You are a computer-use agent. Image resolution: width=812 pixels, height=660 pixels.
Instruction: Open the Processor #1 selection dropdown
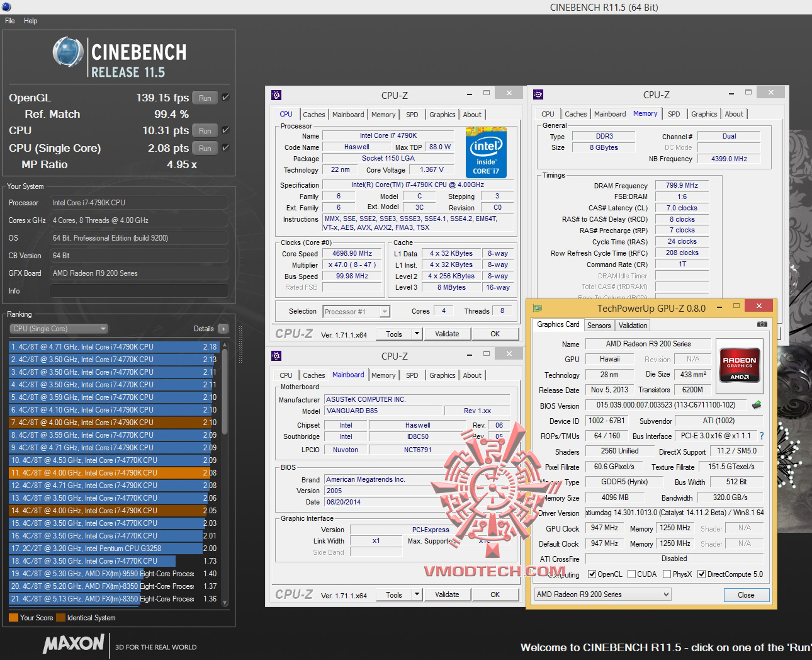tap(356, 312)
